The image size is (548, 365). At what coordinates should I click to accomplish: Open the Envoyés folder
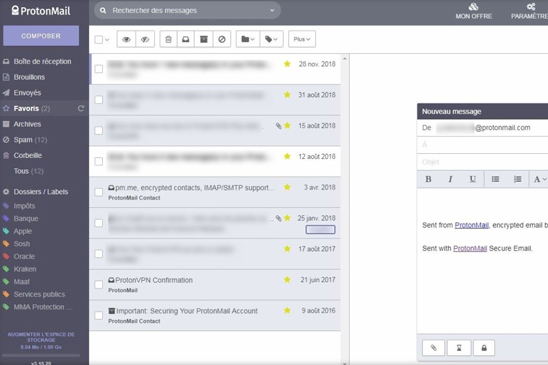27,93
